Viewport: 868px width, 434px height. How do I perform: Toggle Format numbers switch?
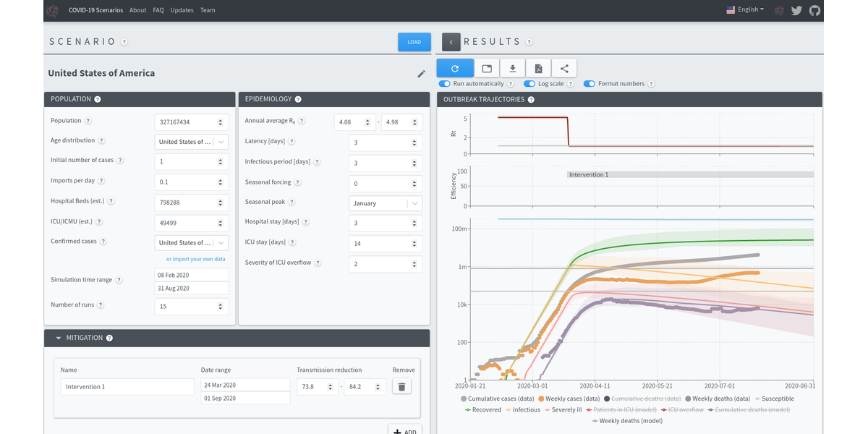[x=590, y=84]
